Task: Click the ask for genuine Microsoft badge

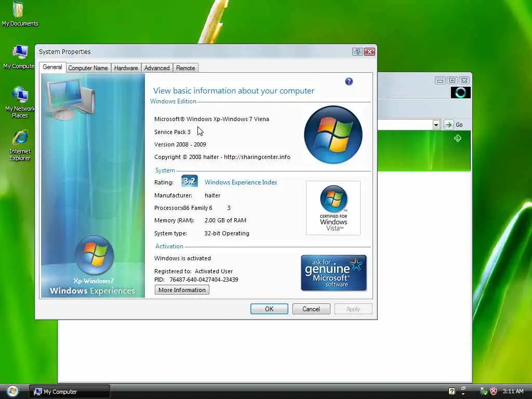Action: 334,273
